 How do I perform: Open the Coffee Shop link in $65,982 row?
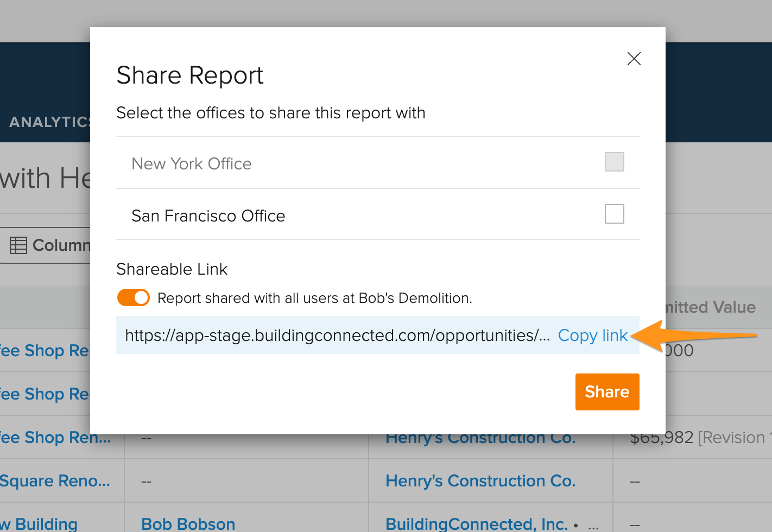pos(54,438)
